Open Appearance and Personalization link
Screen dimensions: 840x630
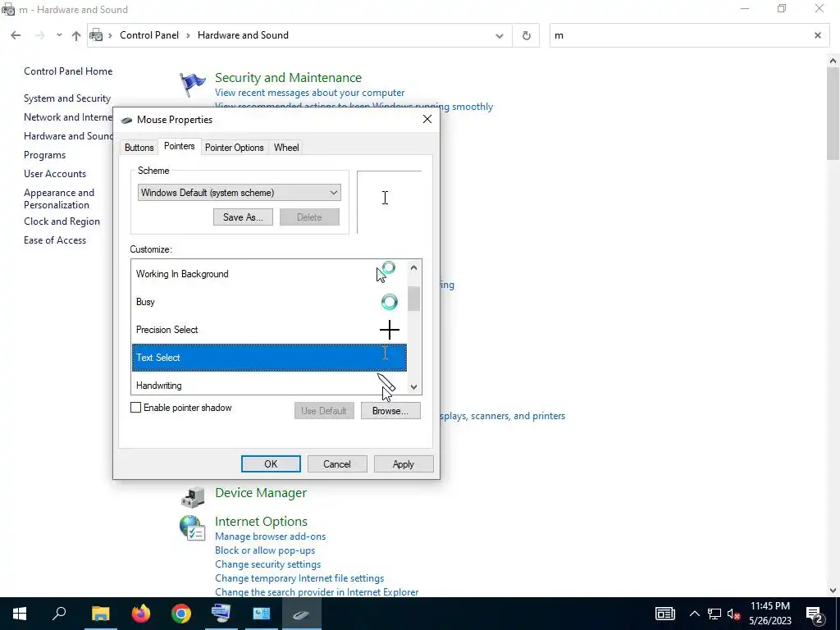(x=59, y=199)
